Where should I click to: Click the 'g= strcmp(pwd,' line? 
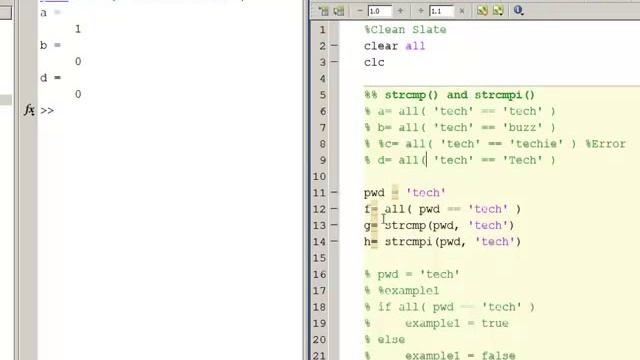tap(439, 225)
